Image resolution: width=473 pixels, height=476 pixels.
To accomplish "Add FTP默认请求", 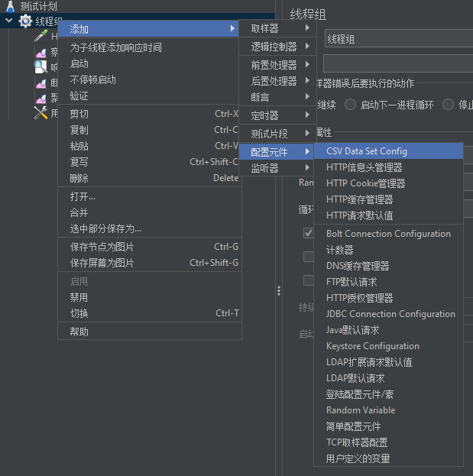I will [388, 282].
